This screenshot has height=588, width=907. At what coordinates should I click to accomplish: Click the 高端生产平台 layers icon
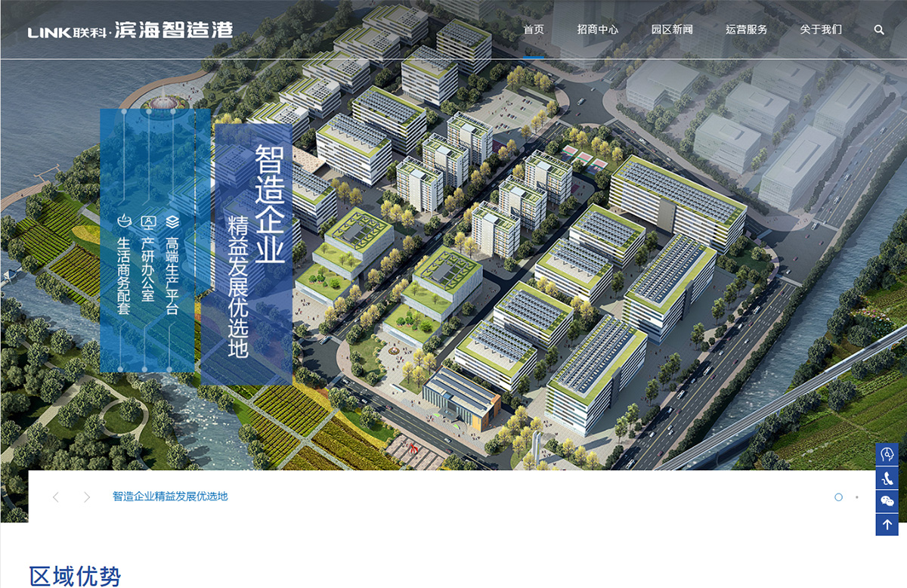[172, 221]
